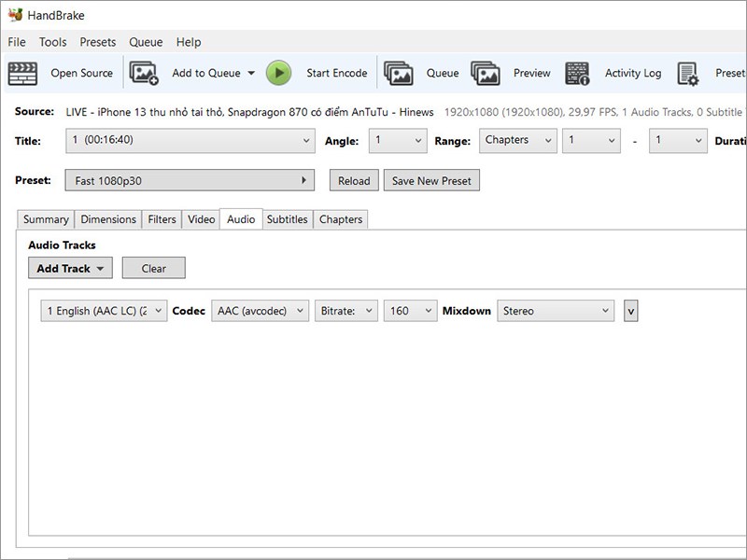The height and width of the screenshot is (560, 747).
Task: Open the Presets menu in the menu bar
Action: tap(98, 42)
